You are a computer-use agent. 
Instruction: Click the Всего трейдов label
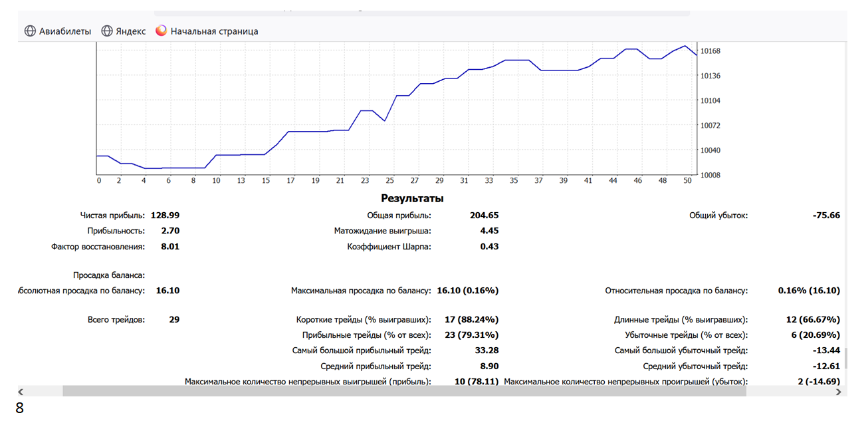116,320
